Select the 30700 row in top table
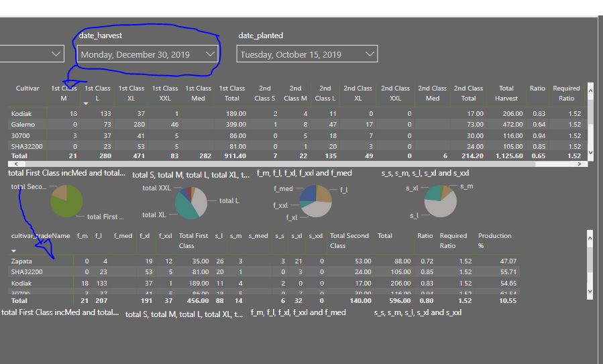This screenshot has height=364, width=603. [298, 135]
